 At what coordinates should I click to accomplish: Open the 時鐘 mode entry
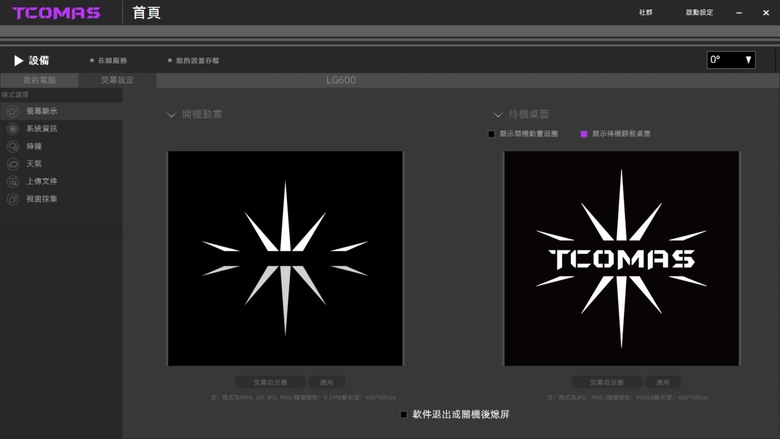(x=61, y=146)
